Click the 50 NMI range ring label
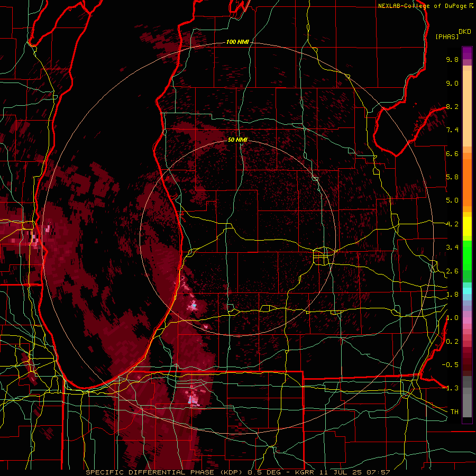Screen dimensions: 476x476 point(237,140)
